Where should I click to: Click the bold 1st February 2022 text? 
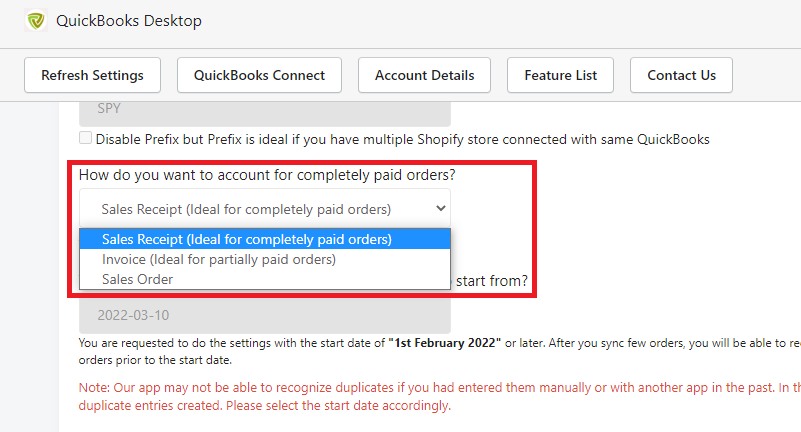(x=444, y=343)
